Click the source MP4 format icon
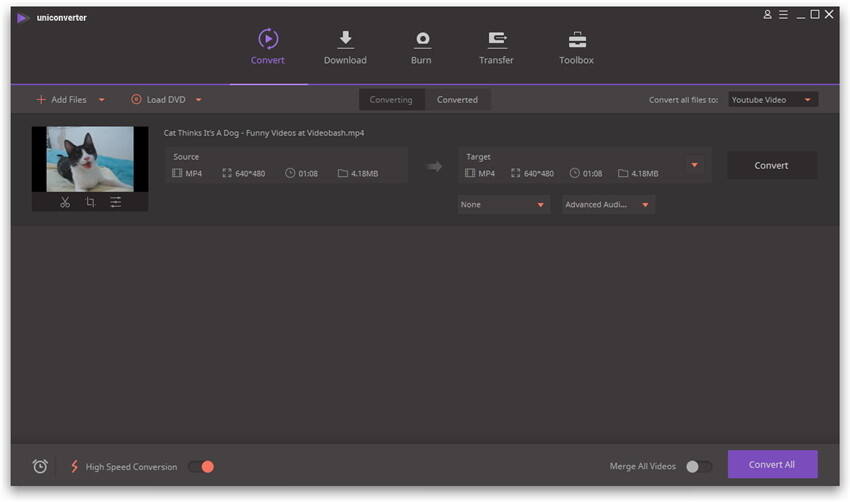The image size is (850, 502). (177, 173)
